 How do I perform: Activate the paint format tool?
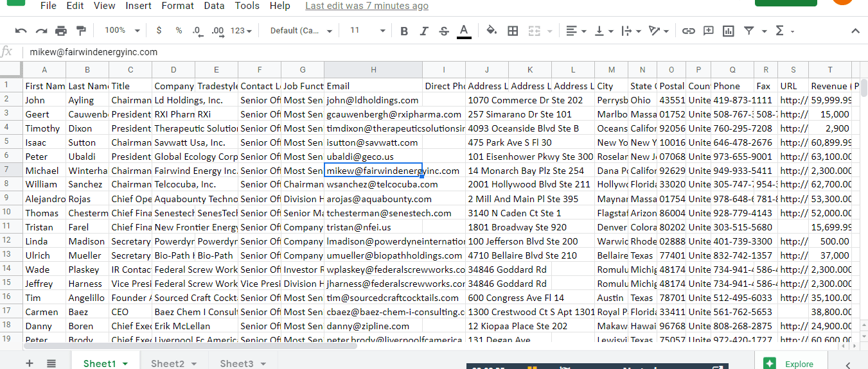tap(81, 31)
